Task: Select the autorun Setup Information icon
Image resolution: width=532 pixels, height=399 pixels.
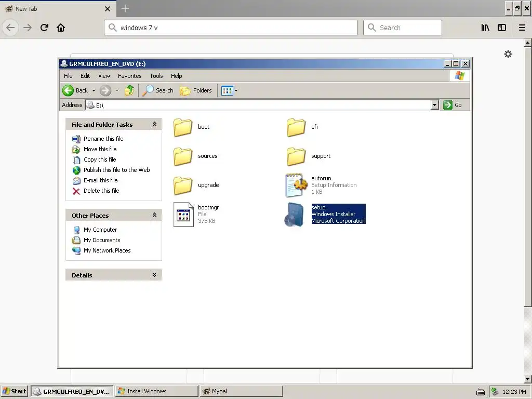Action: pyautogui.click(x=296, y=185)
